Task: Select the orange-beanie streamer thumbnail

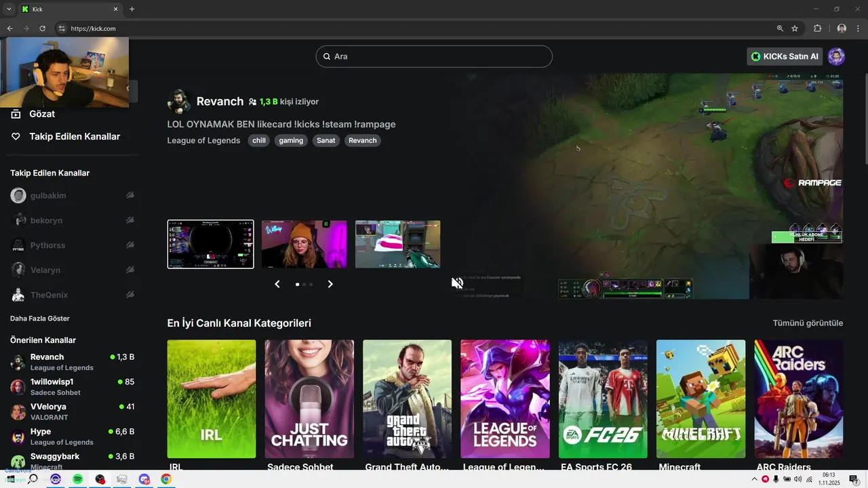Action: (x=304, y=244)
